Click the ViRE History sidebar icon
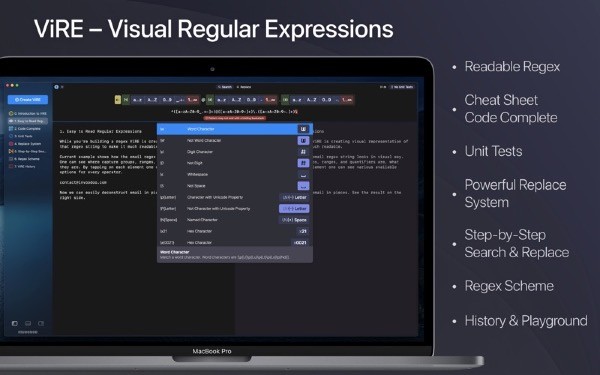Viewport: 600px width, 375px height. pos(11,166)
